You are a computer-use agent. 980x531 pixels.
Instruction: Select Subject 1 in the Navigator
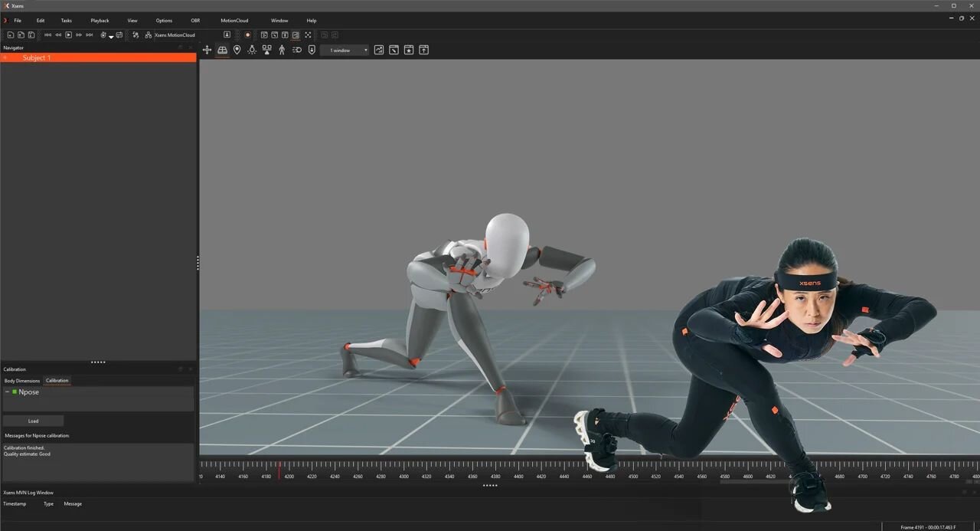click(37, 58)
